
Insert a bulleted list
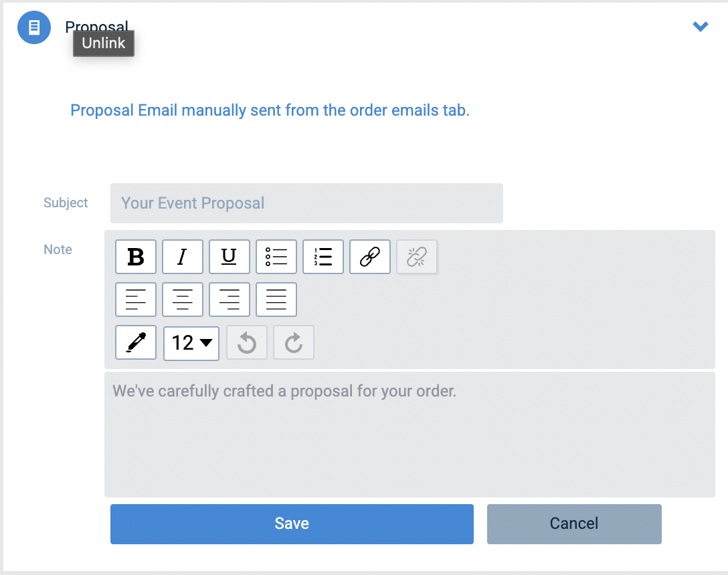276,257
